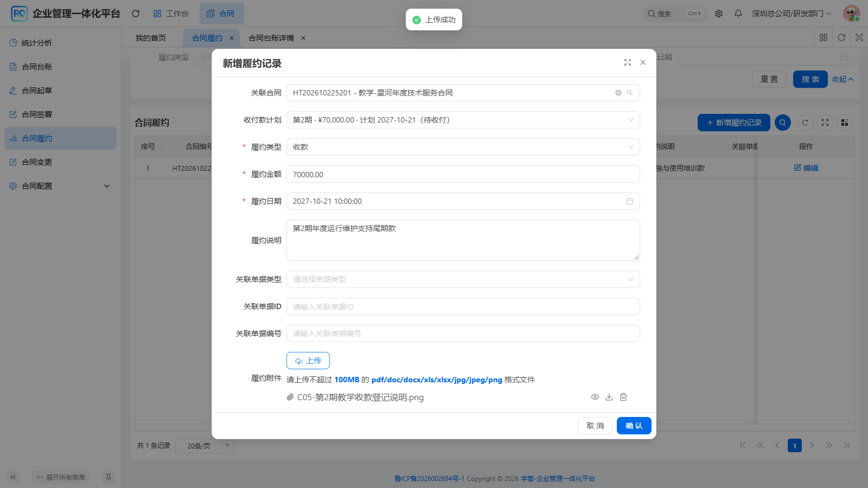Close the 合同履约 tab
Screen dimensions: 868x488
click(232, 38)
